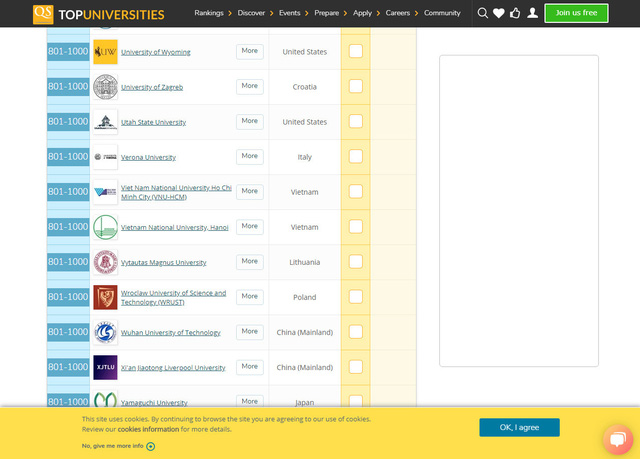Click the thumbs-up icon in header

[515, 13]
